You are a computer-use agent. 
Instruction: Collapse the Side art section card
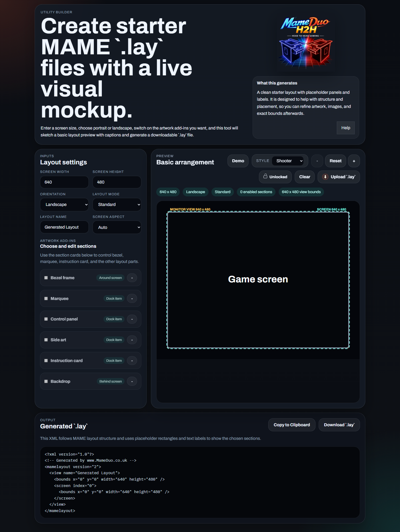(x=132, y=340)
